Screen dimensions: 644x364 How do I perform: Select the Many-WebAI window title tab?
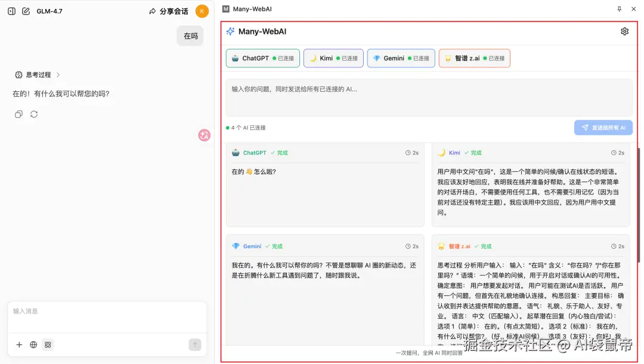pos(249,9)
